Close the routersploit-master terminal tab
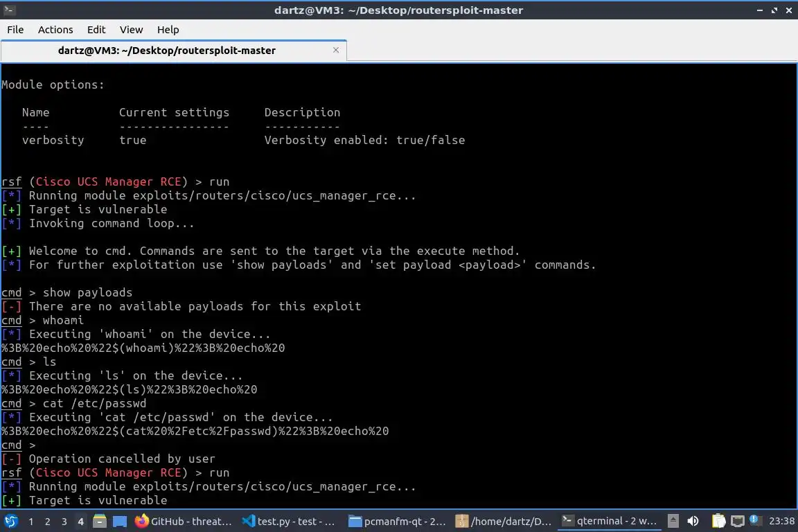The image size is (798, 532). [x=336, y=50]
